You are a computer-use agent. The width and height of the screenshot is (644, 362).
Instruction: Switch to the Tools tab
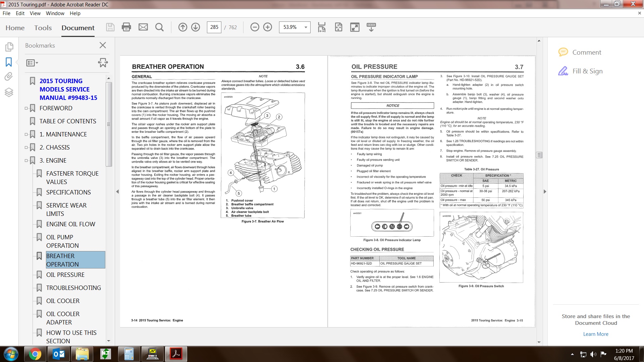[x=43, y=28]
